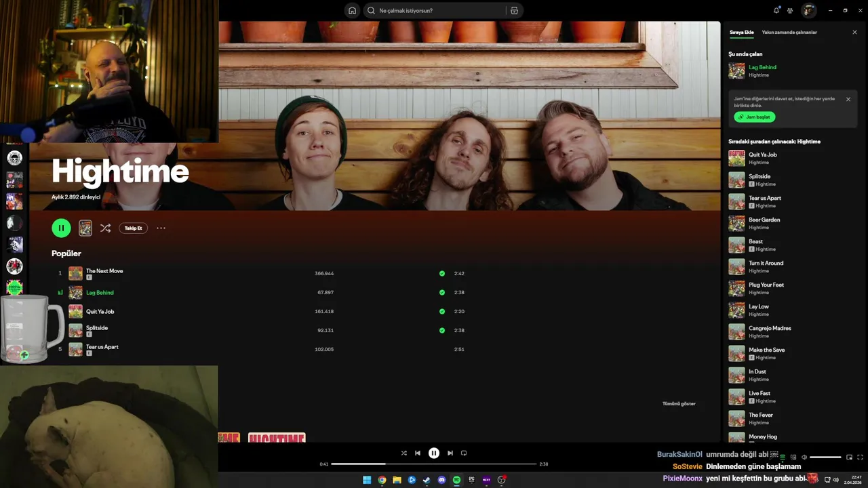Open the profile avatar menu
The height and width of the screenshot is (488, 868).
808,10
